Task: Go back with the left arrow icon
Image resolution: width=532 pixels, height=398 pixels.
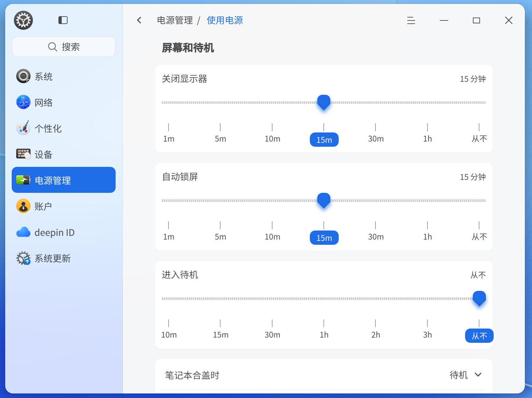Action: 139,20
